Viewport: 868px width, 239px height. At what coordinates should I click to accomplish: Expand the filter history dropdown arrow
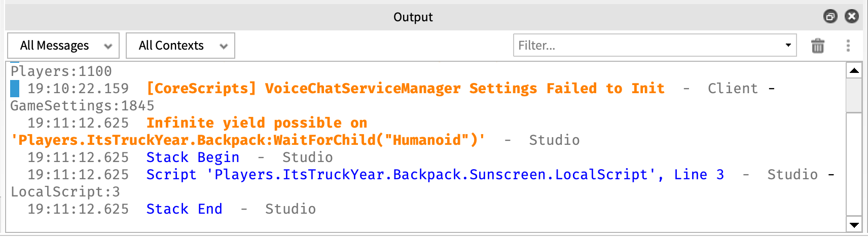(788, 45)
